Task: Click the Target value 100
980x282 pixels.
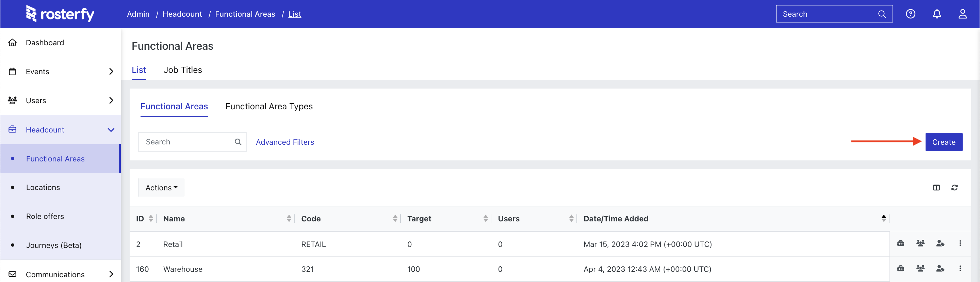Action: pyautogui.click(x=413, y=269)
